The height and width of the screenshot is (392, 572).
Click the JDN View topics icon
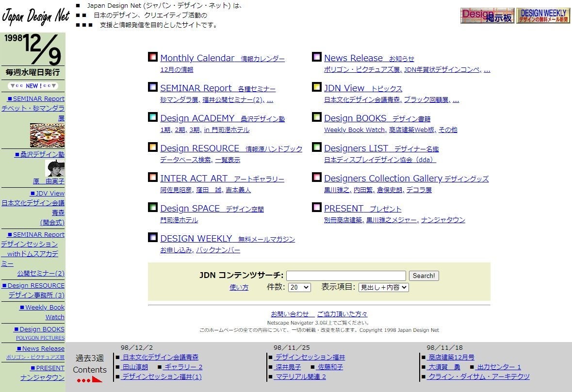point(317,87)
